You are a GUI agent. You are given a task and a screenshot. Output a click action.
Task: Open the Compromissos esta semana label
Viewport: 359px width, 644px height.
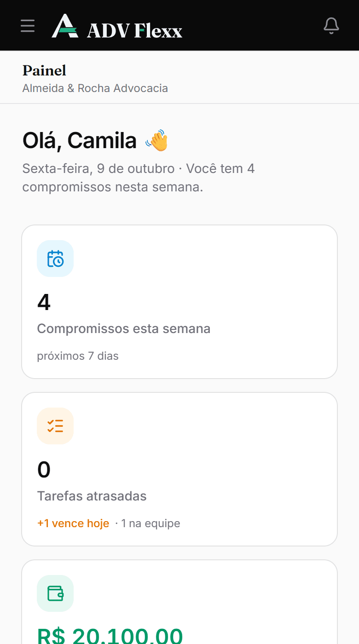124,328
